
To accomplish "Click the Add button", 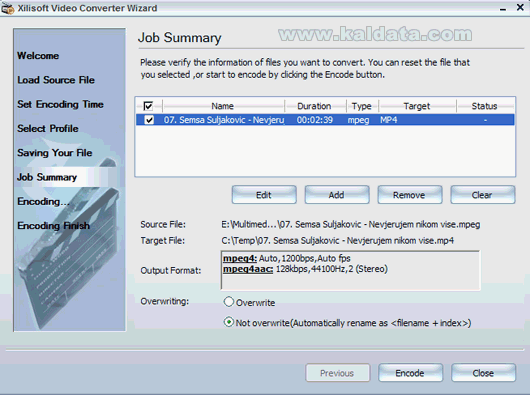I will [x=337, y=195].
